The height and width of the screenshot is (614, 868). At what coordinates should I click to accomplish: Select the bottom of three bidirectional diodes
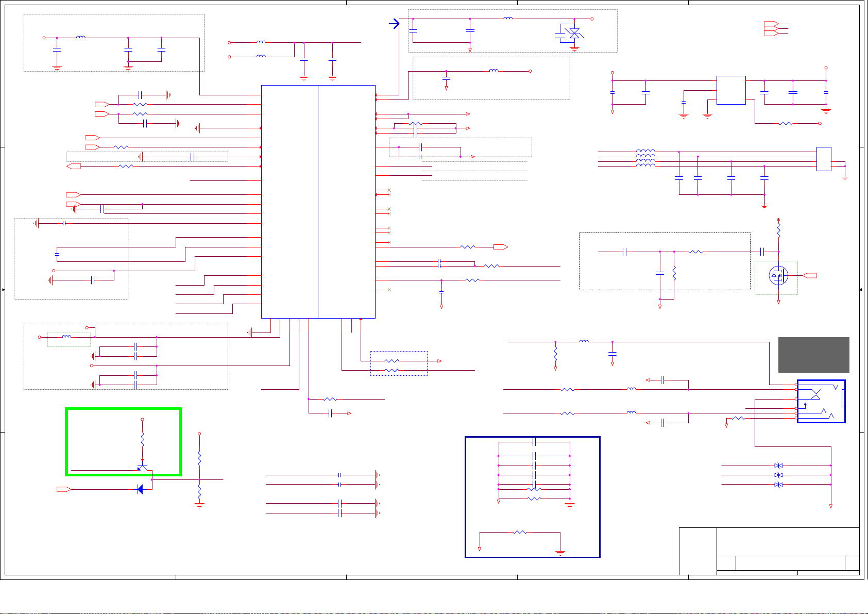pos(779,485)
